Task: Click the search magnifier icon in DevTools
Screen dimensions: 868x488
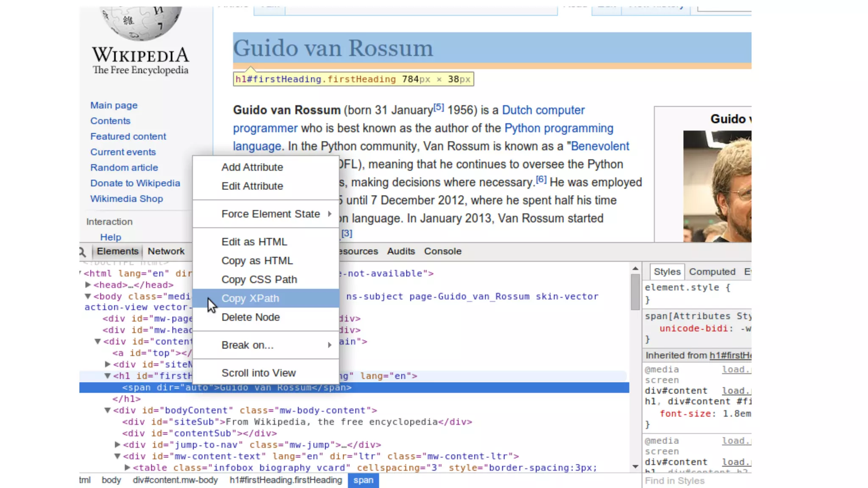Action: (x=83, y=252)
